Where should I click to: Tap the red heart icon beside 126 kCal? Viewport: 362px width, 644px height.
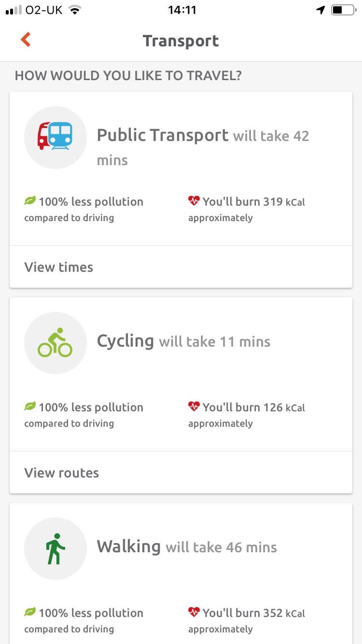(194, 406)
